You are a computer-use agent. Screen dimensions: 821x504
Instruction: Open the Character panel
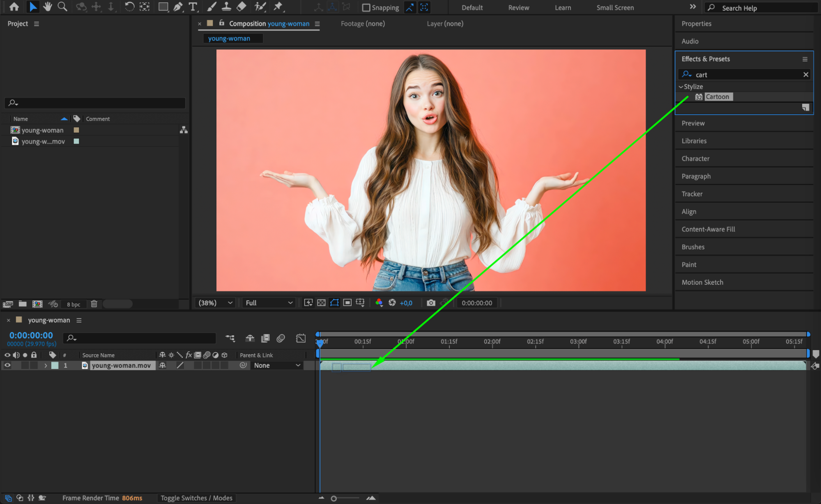[695, 158]
